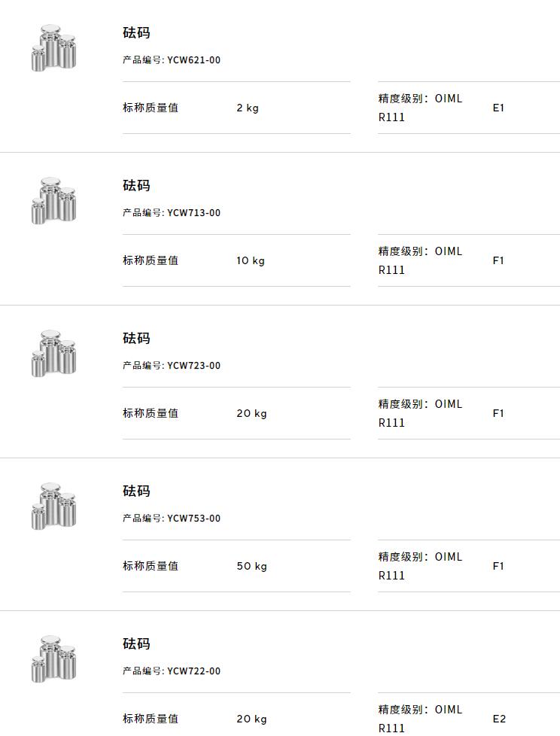Select product number YCW621-00 text
The image size is (560, 736).
click(193, 60)
